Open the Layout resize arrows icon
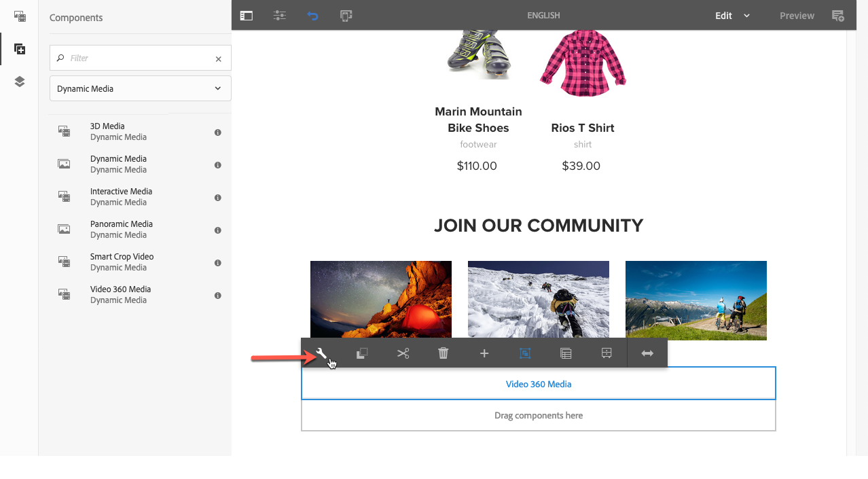Viewport: 868px width, 479px height. coord(647,353)
